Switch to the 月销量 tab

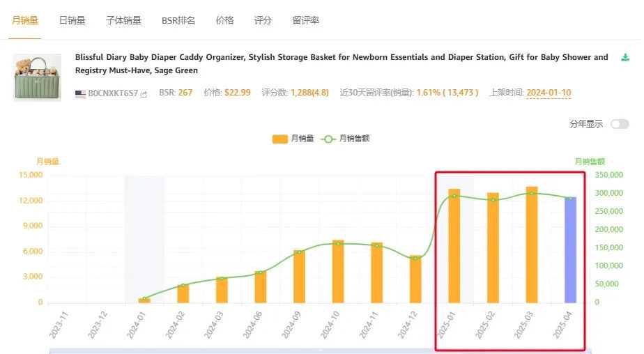(25, 20)
